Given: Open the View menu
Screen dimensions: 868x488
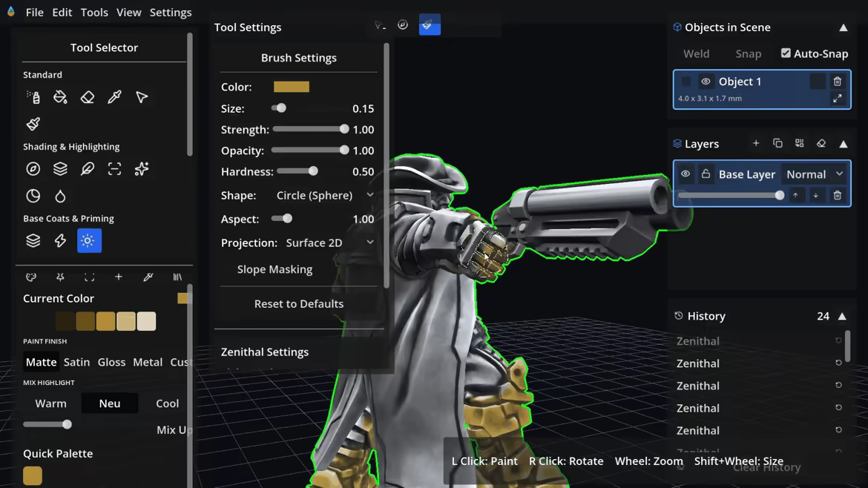Looking at the screenshot, I should point(128,12).
